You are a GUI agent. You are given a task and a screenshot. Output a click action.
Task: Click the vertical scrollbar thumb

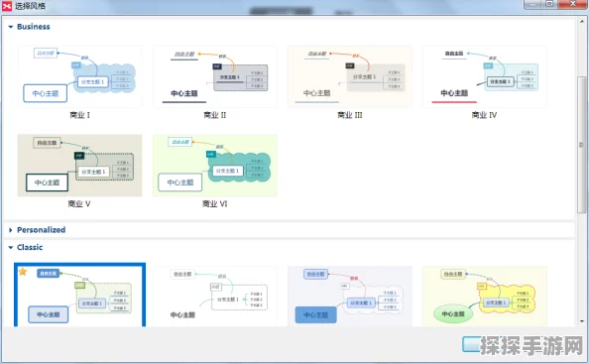coord(581,145)
